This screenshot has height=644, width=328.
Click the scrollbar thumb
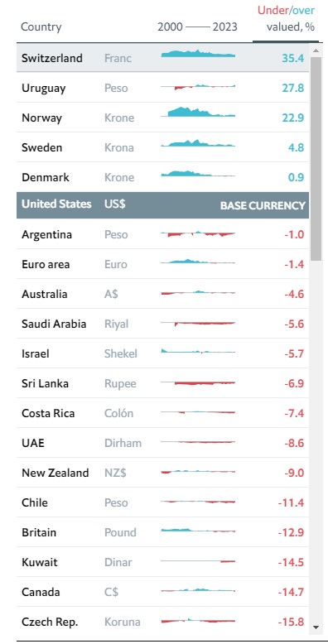coord(316,159)
